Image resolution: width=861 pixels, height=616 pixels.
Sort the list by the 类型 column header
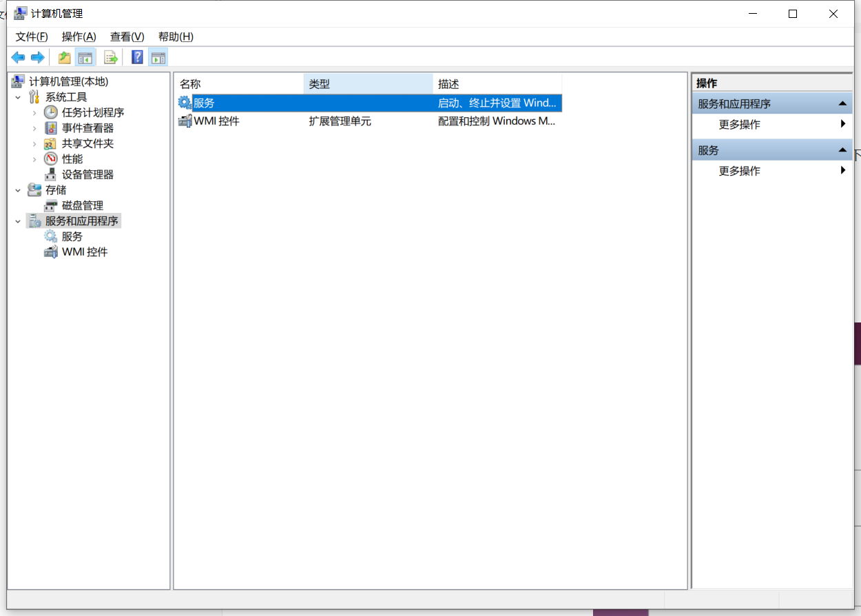click(368, 84)
